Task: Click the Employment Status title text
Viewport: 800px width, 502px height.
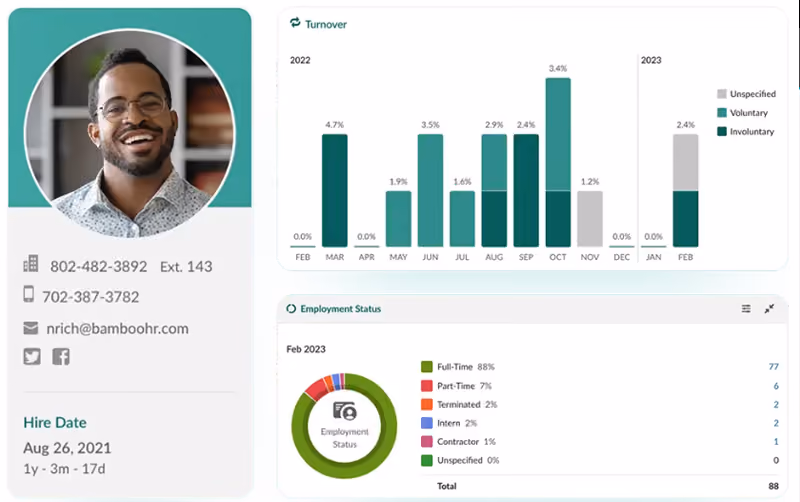Action: [x=340, y=309]
